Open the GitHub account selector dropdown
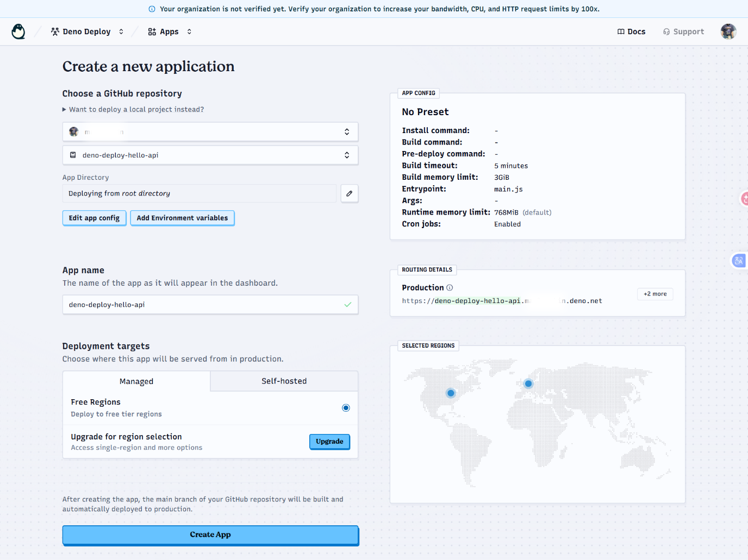This screenshot has height=560, width=748. pyautogui.click(x=210, y=132)
